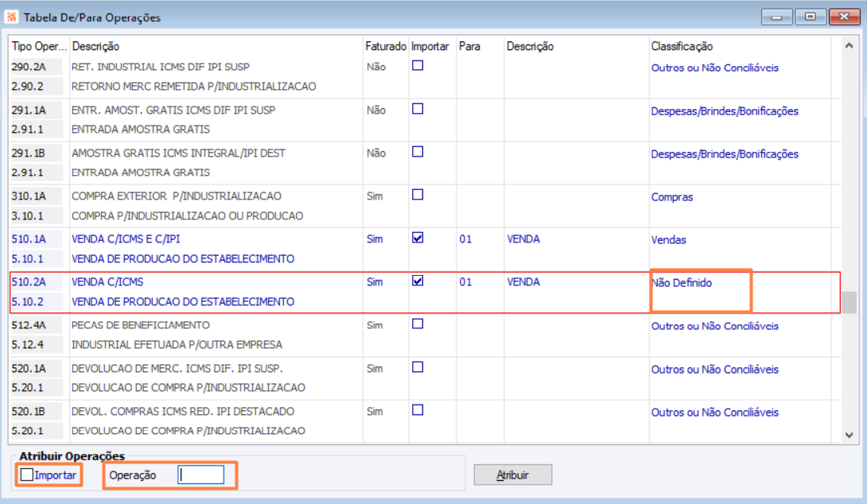Click VENDA description in row 510.1A

pos(523,239)
